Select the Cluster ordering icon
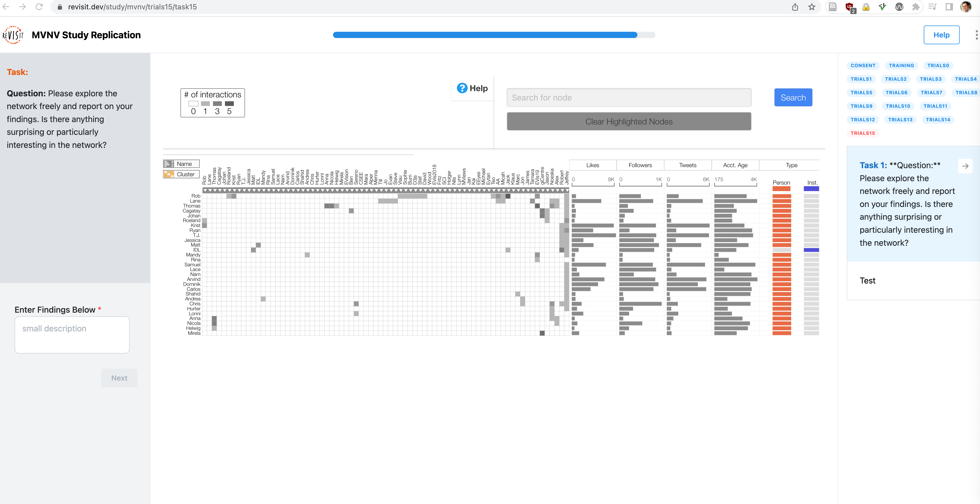The width and height of the screenshot is (980, 504). pyautogui.click(x=168, y=174)
